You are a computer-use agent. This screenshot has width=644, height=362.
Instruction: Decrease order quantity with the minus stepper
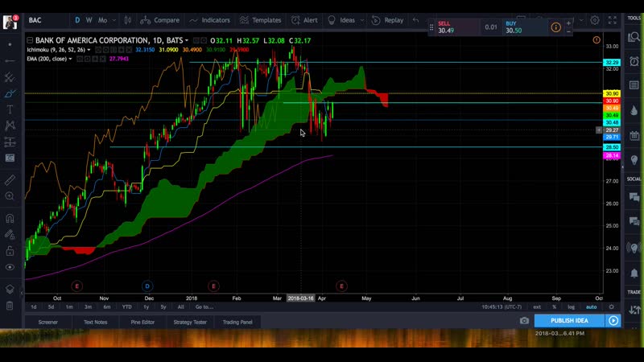568,31
